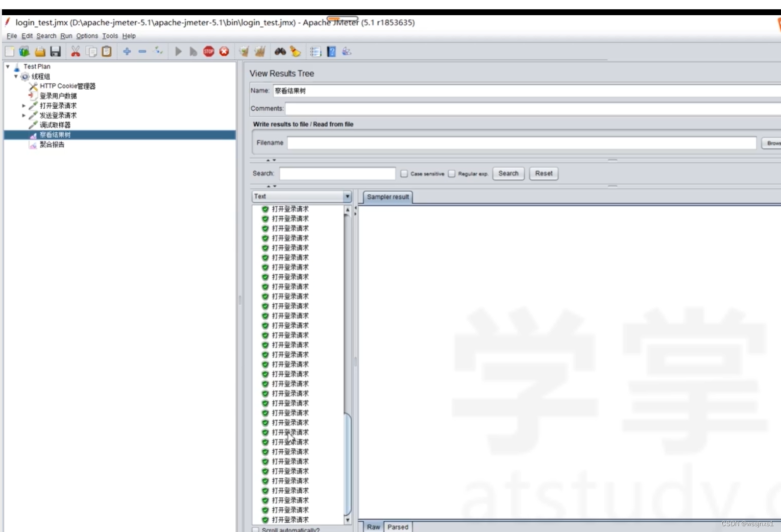Click the last toolbar icon after Help
Viewport: 781px width, 532px height.
[x=347, y=51]
